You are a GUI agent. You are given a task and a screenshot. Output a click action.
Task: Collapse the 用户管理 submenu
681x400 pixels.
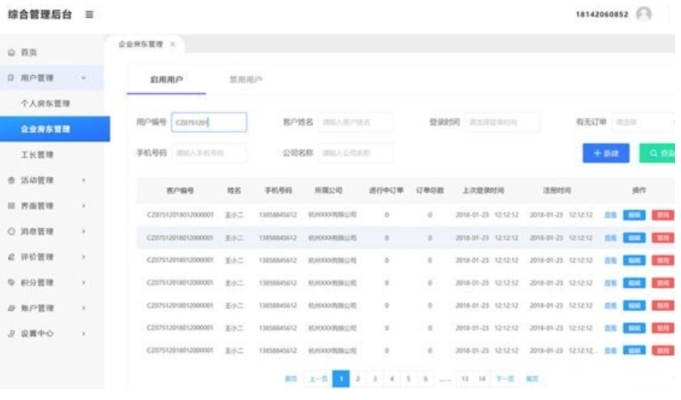[x=84, y=78]
